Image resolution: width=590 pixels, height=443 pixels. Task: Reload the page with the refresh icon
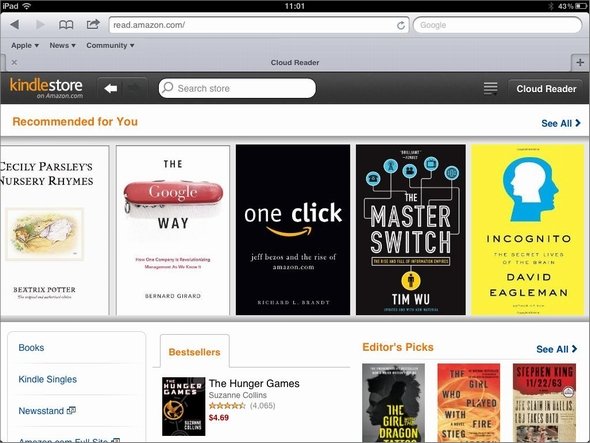click(401, 25)
